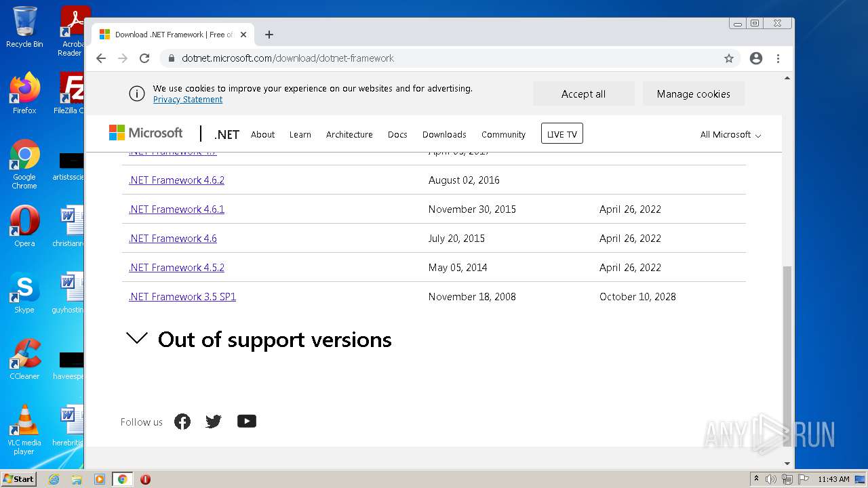The image size is (868, 488).
Task: Open the Downloads menu item
Action: (444, 134)
